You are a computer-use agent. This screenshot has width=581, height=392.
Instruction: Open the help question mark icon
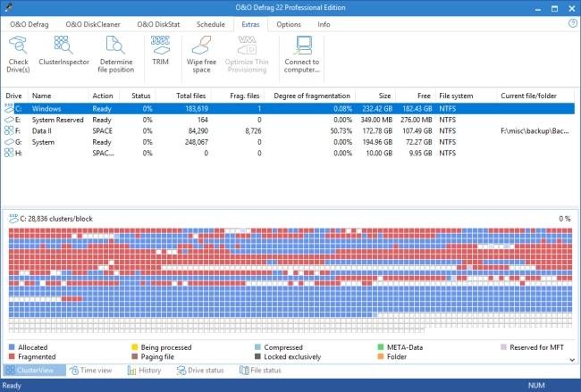[572, 24]
